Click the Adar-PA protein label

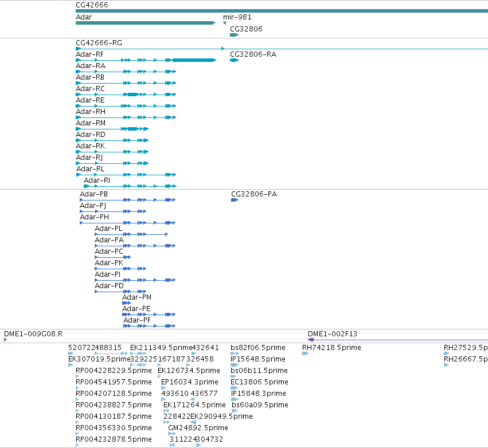pos(109,240)
